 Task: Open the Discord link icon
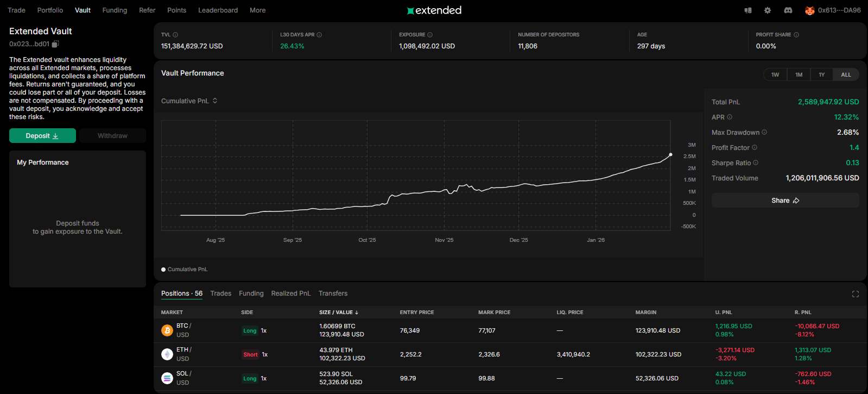[788, 10]
